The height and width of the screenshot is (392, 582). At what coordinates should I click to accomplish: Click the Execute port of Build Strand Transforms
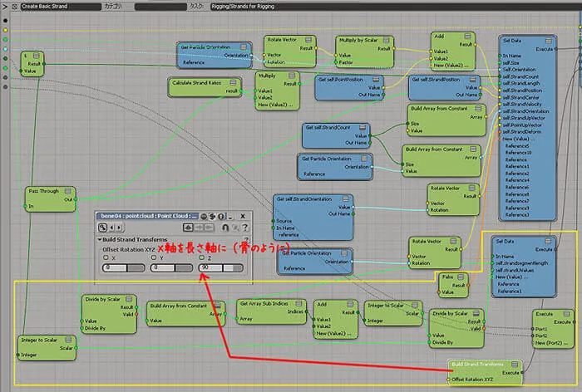coord(522,372)
